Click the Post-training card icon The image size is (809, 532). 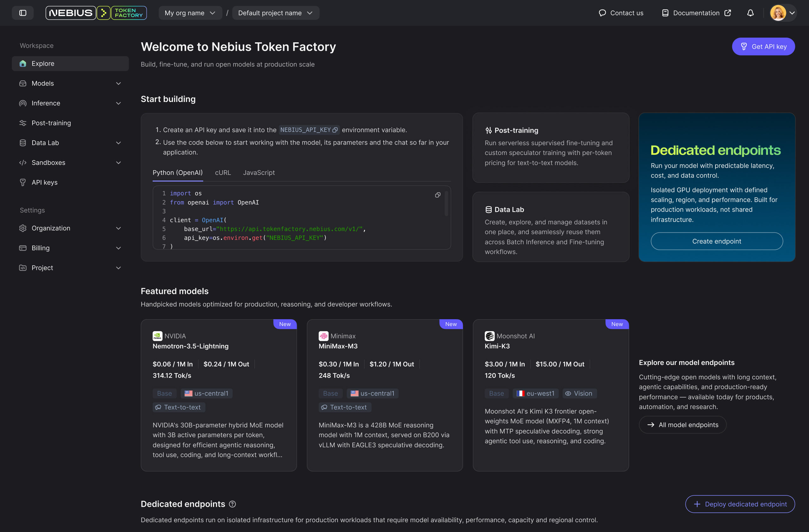click(489, 130)
